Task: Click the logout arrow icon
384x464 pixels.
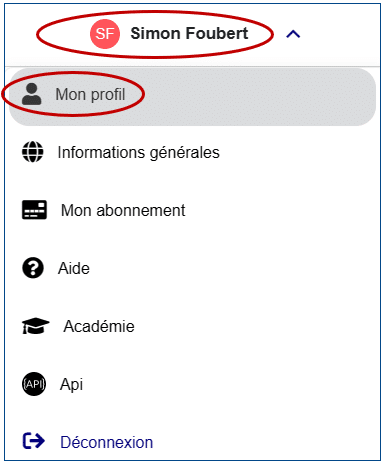Action: [33, 441]
